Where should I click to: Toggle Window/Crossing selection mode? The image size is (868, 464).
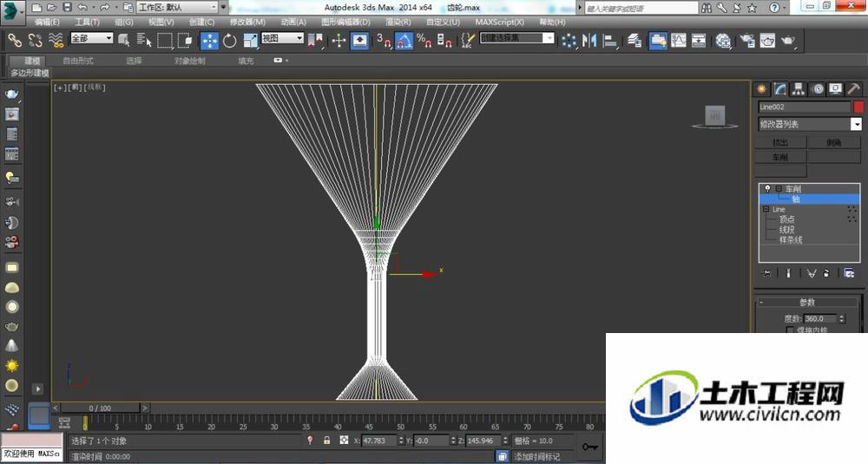pyautogui.click(x=185, y=41)
